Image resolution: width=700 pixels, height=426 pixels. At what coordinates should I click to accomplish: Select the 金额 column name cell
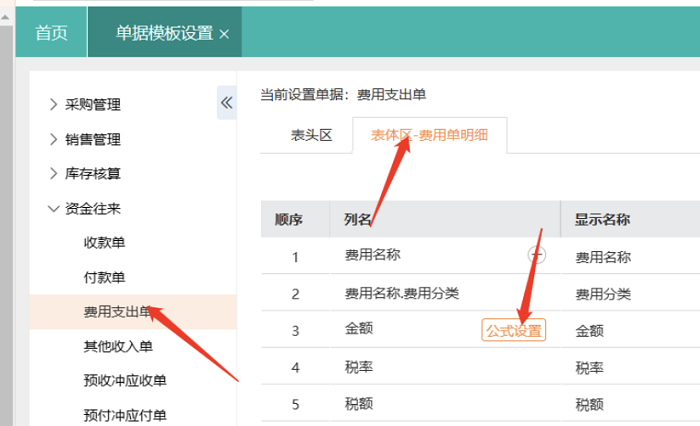click(x=359, y=329)
